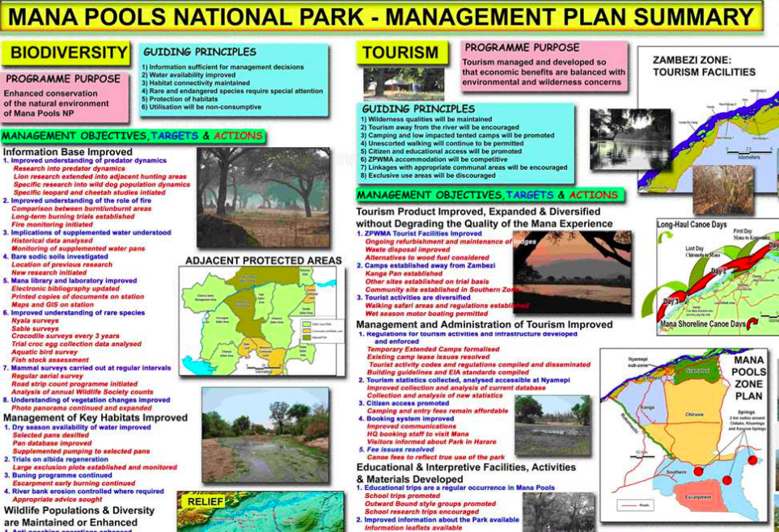779x532 pixels.
Task: Click 'MANA POOLS ZONE PLAN' map title
Action: [x=749, y=378]
